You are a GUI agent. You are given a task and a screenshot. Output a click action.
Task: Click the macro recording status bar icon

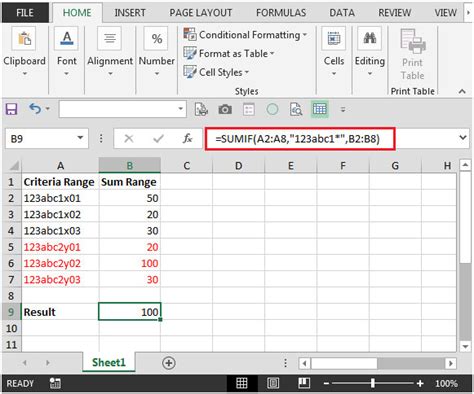click(x=55, y=383)
